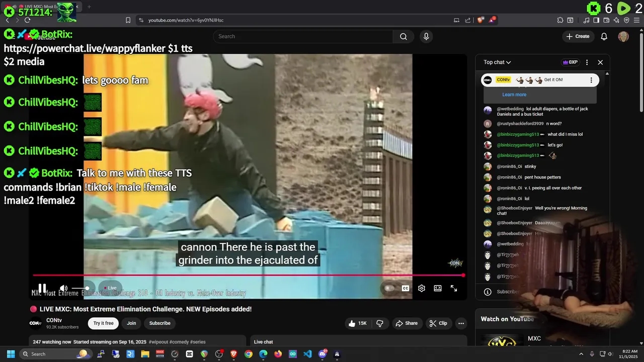Click the YouTube search box
This screenshot has width=644, height=362.
pyautogui.click(x=303, y=36)
